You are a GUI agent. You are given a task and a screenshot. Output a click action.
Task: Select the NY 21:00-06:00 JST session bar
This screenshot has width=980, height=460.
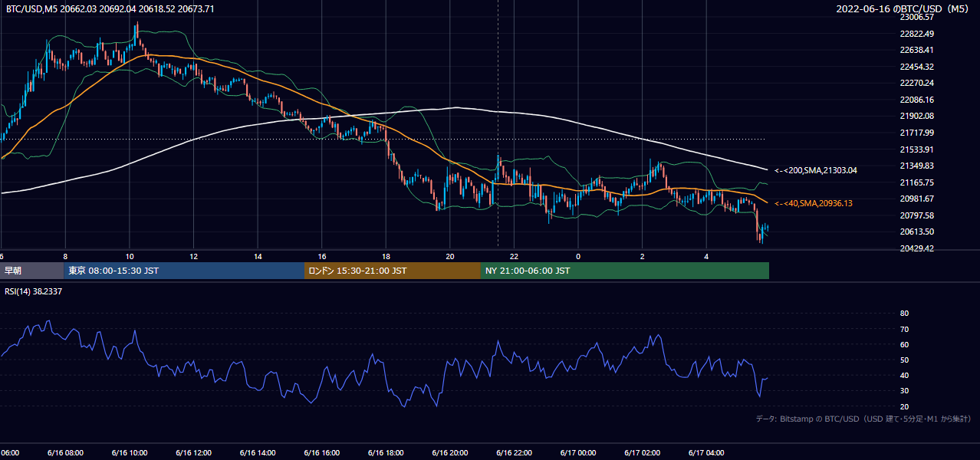625,271
